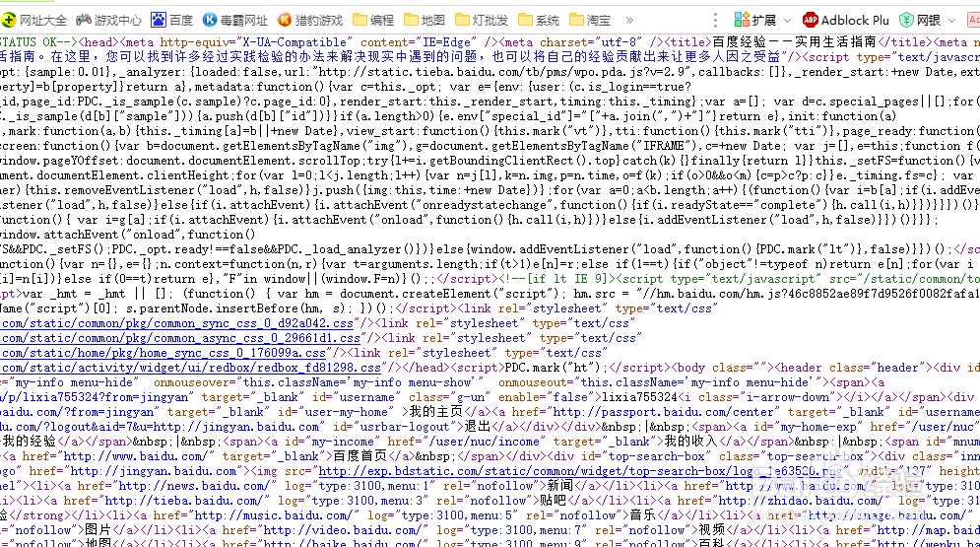Open the Adblock Plus extension
Screen dimensions: 980x547
(846, 20)
